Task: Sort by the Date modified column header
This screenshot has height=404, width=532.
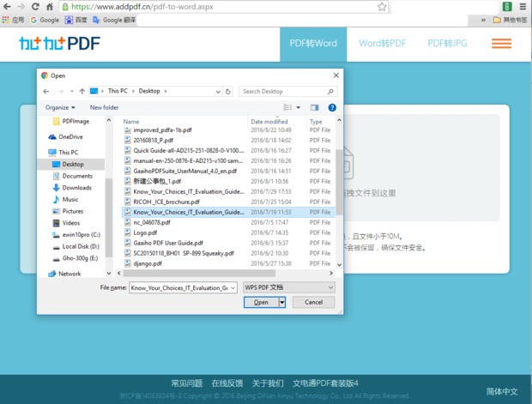Action: [269, 121]
